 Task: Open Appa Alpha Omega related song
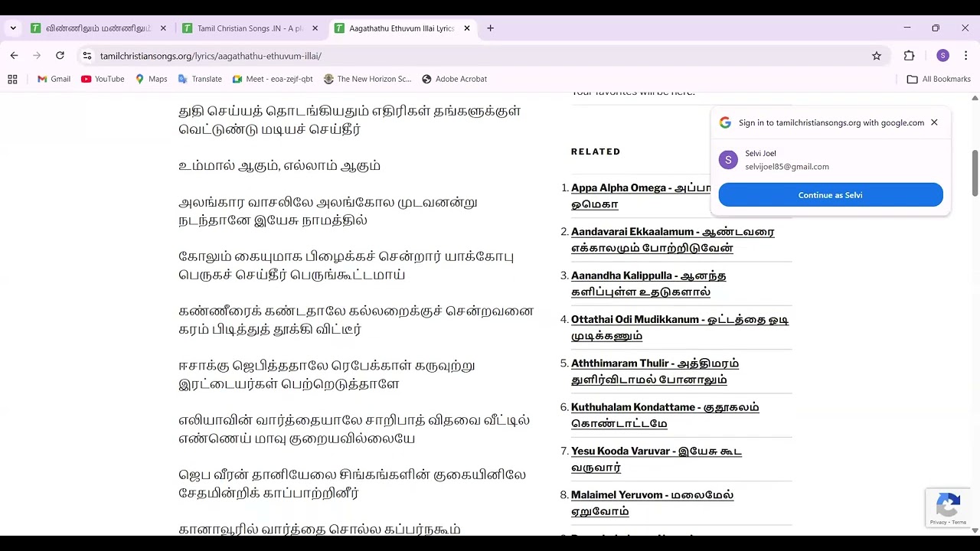[x=641, y=196]
